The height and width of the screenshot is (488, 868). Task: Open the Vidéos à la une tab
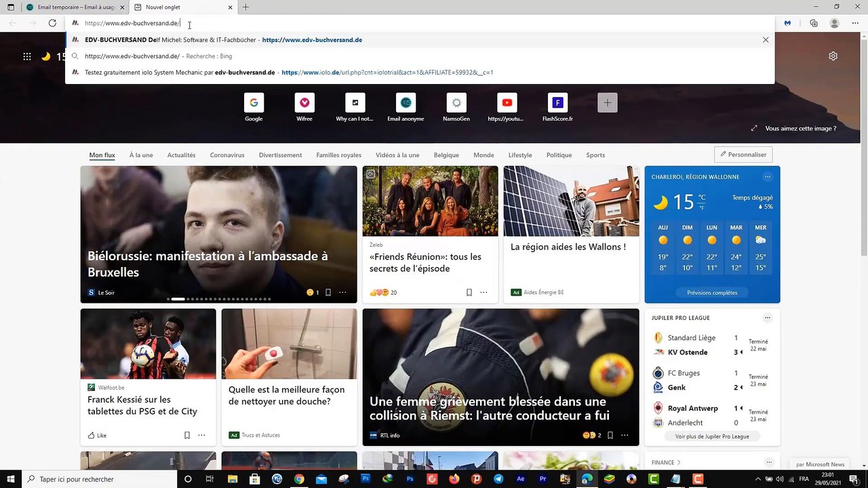[x=397, y=155]
